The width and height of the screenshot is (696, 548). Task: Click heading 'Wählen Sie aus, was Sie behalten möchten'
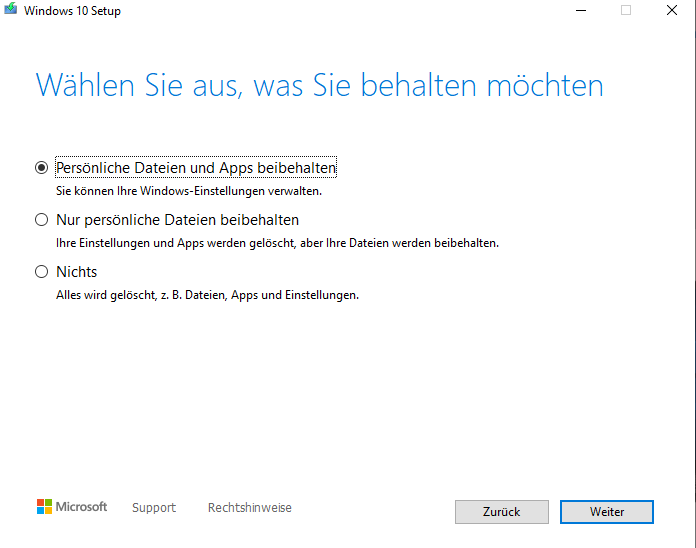tap(320, 85)
